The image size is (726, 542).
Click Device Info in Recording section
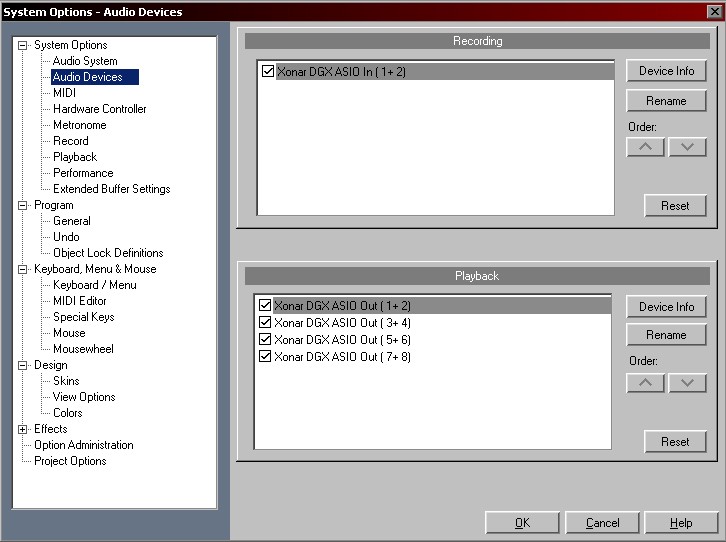click(666, 71)
